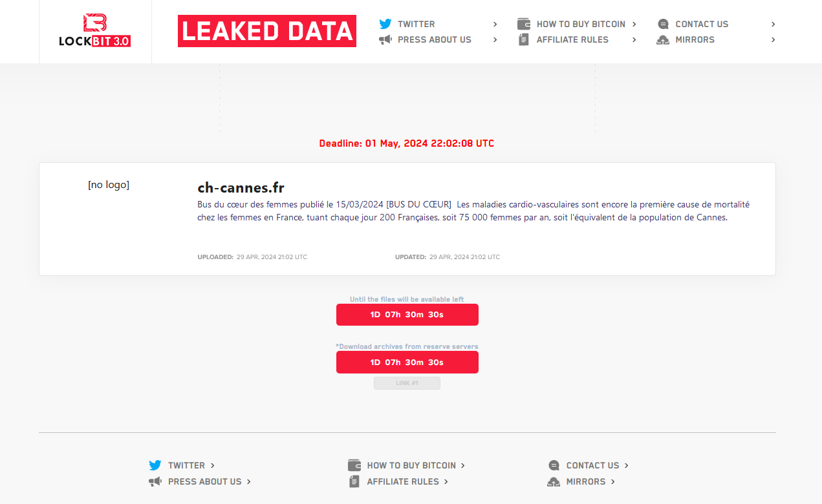
Task: Expand the Mirrors chevron in the header
Action: (x=773, y=39)
